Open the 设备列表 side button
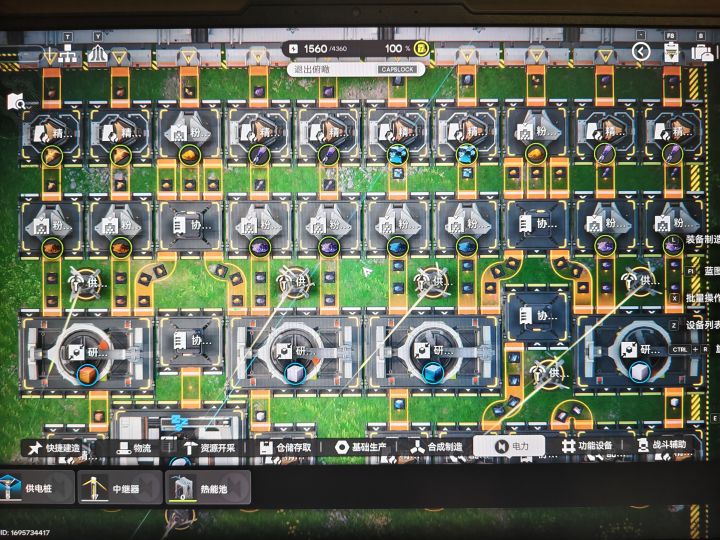This screenshot has width=720, height=540. point(695,325)
